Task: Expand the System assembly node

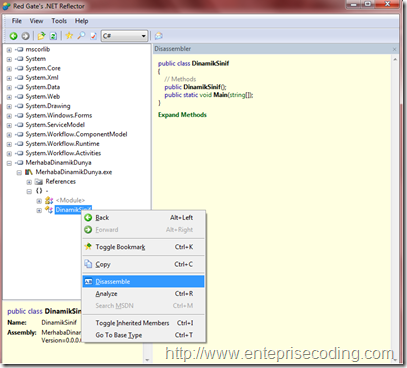Action: click(x=9, y=59)
